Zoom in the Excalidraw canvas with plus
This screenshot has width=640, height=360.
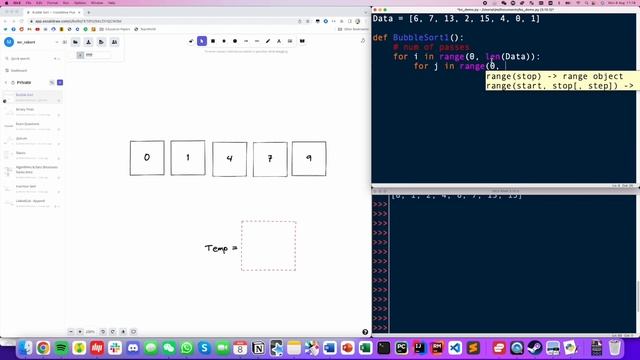click(x=80, y=332)
